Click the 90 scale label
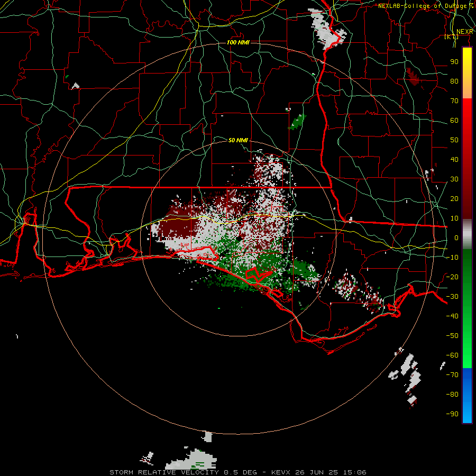476x476 pixels. (454, 62)
